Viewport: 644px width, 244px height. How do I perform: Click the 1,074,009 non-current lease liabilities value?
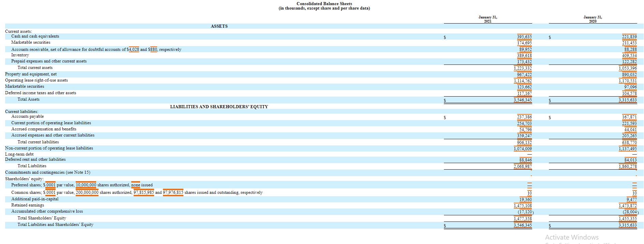523,149
